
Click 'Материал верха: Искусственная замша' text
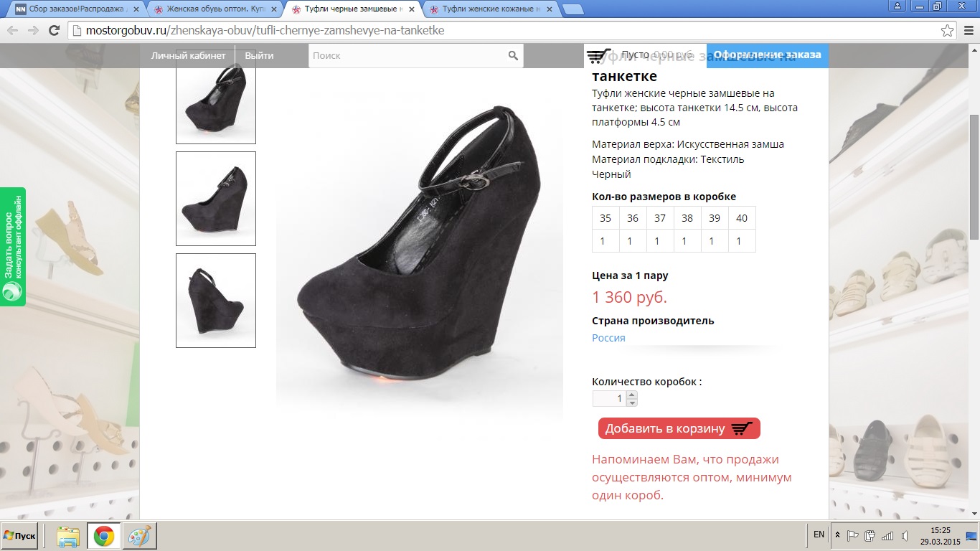coord(688,144)
